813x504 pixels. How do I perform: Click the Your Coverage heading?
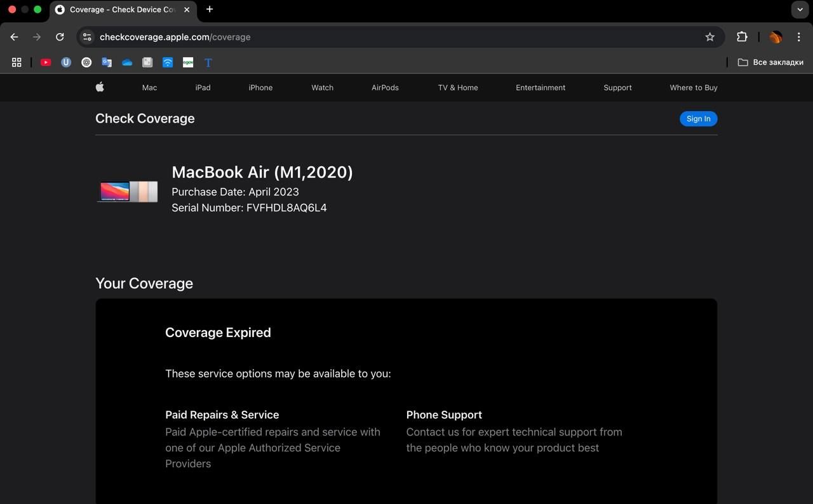[x=144, y=283]
